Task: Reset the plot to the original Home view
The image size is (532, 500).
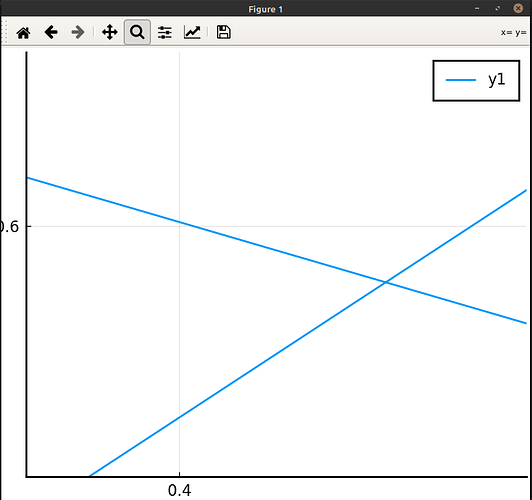Action: (x=23, y=33)
